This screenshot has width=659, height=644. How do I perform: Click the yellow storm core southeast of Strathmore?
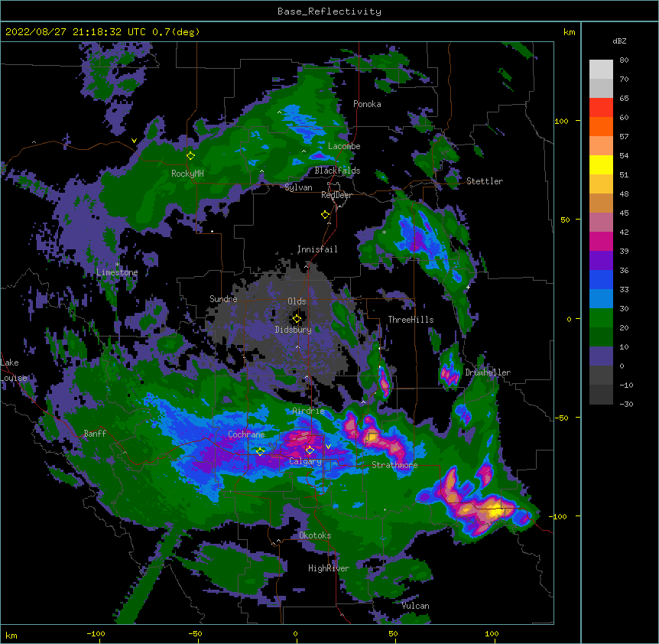pyautogui.click(x=496, y=510)
